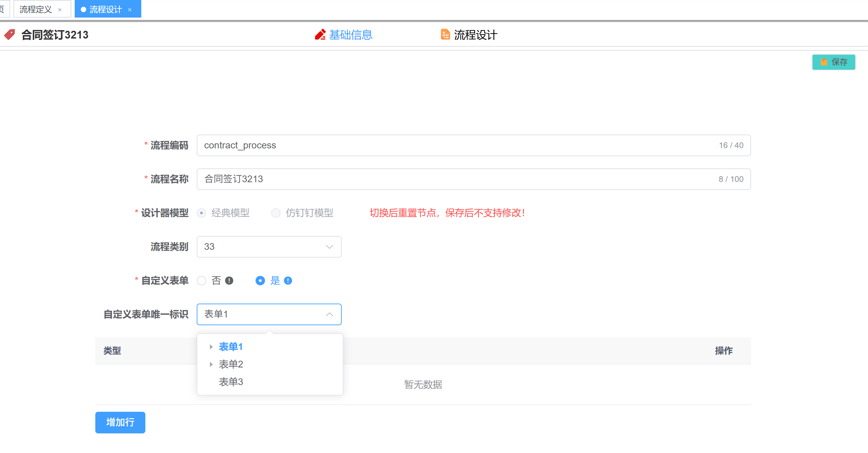Close the 流程定义 tab via its x
868x453 pixels.
tap(60, 10)
